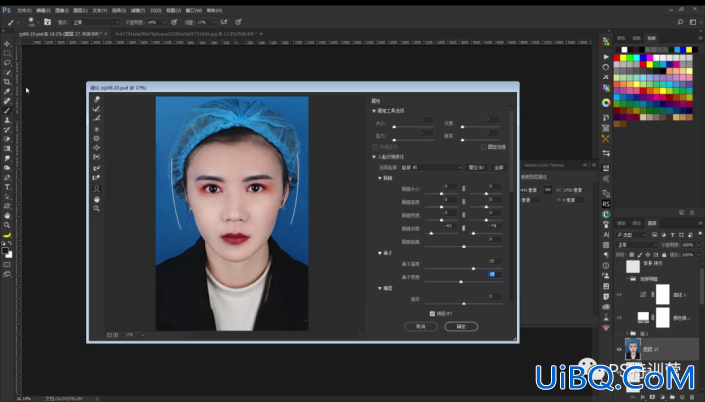Click the 确定 OK button
705x402 pixels.
point(461,326)
